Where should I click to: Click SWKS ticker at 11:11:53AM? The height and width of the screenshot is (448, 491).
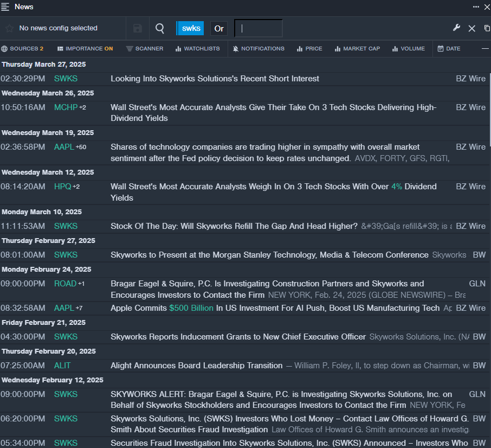(66, 226)
